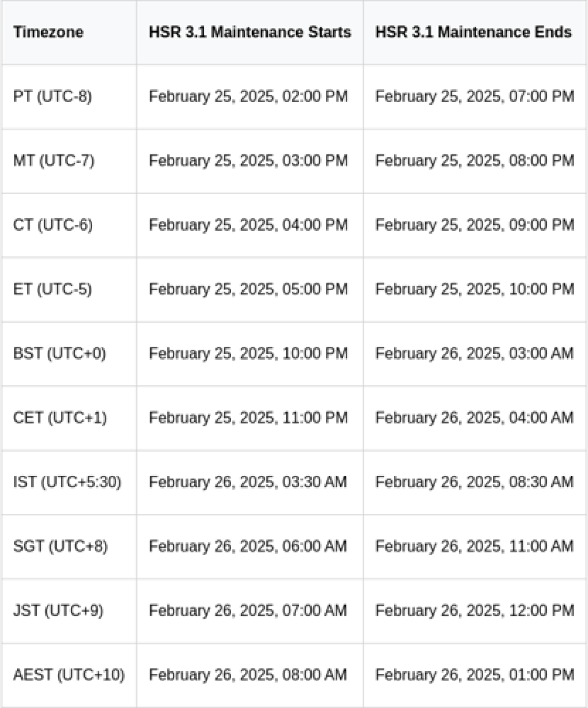Select the MT (UTC-7) timezone cell

click(x=54, y=161)
